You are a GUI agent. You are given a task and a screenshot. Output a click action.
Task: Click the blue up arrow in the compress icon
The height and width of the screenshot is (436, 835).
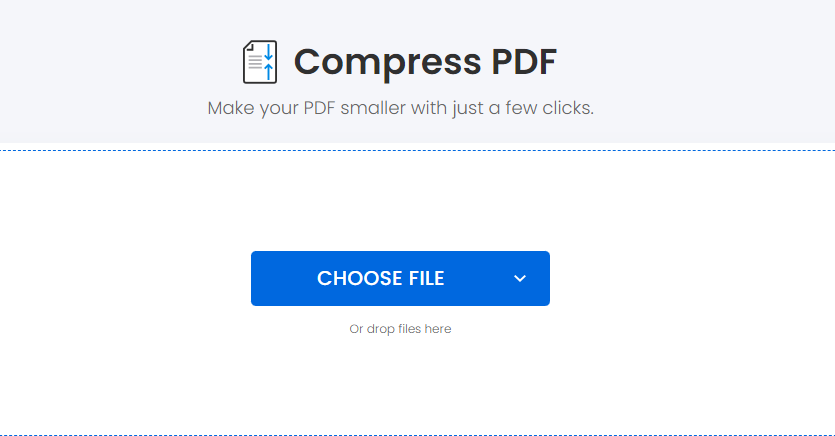[268, 72]
